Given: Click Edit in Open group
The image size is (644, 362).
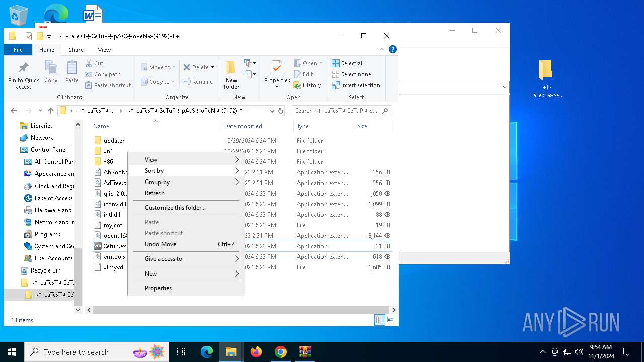Looking at the screenshot, I should (x=303, y=74).
